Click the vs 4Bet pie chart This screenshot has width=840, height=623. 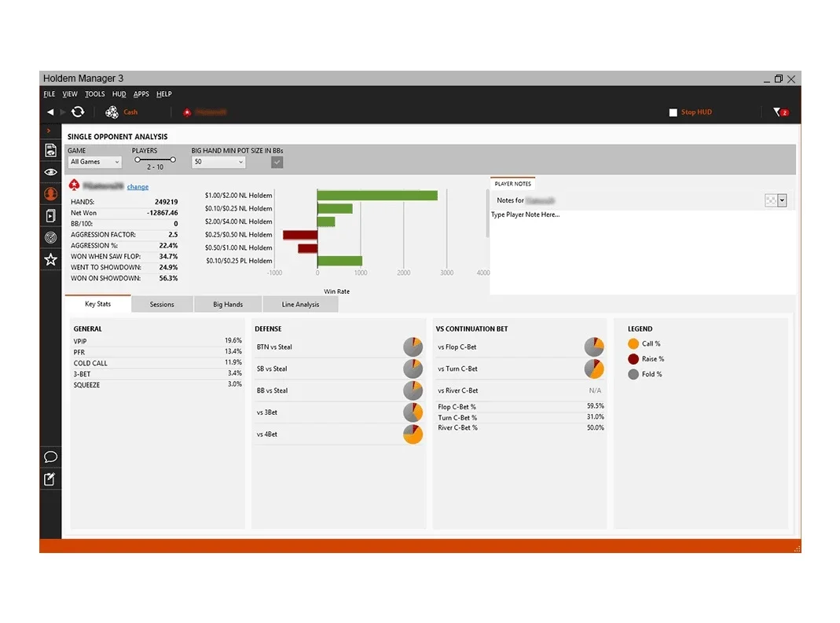(413, 434)
